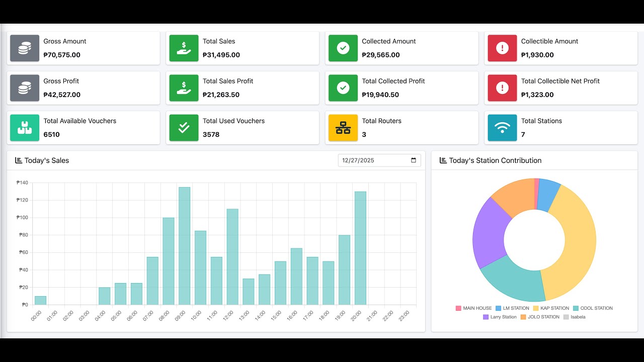Click the 00:00 sales bar
Viewport: 644px width, 362px height.
40,300
